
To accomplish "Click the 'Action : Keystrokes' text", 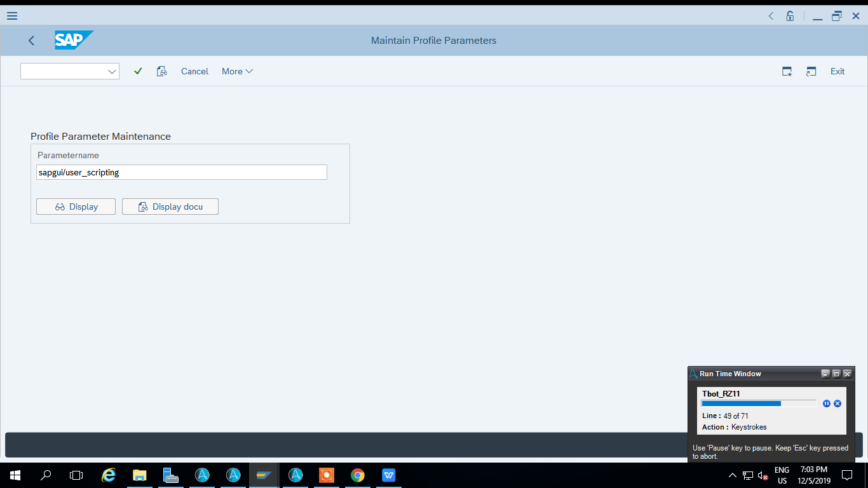I will 735,427.
